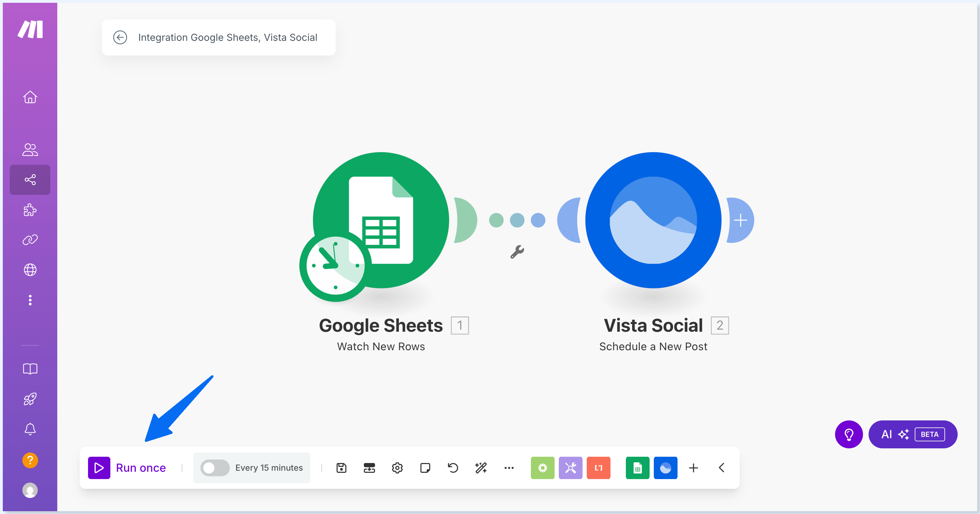Click the Make logo in the sidebar

pyautogui.click(x=30, y=29)
